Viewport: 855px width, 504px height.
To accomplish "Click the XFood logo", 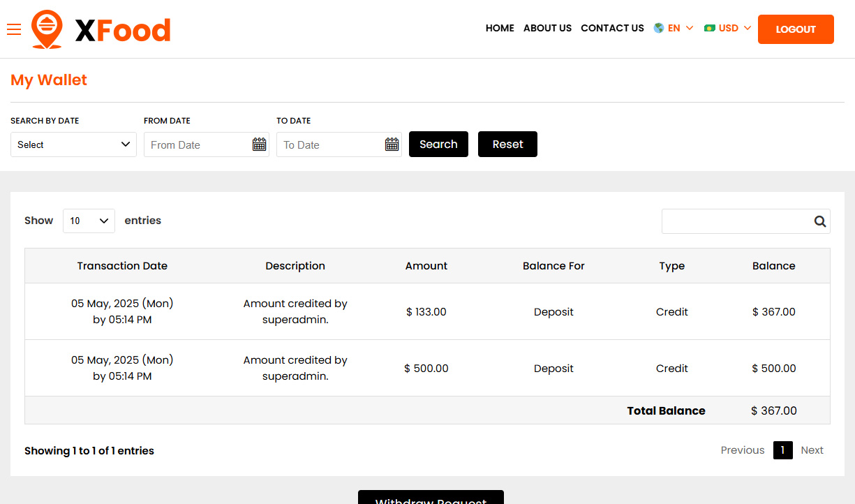I will click(x=101, y=29).
